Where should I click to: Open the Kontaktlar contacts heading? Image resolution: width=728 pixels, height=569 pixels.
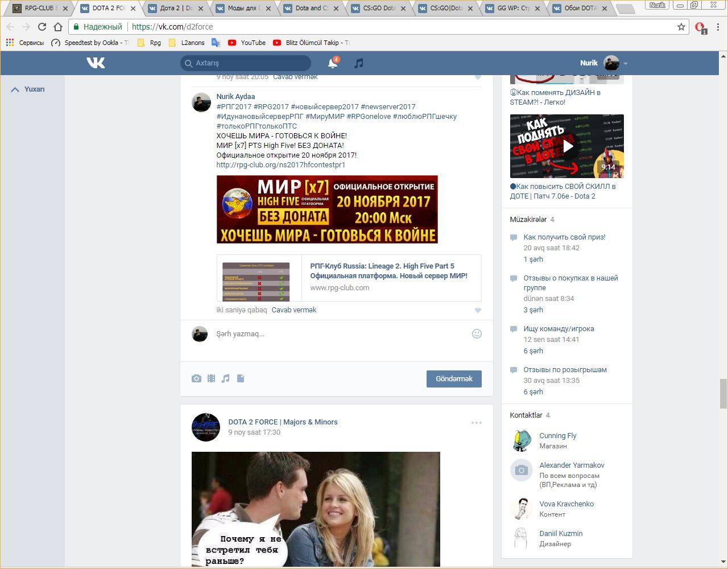526,415
